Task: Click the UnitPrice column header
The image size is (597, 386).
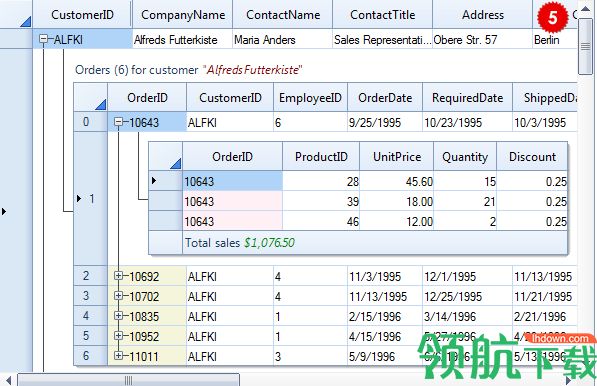Action: point(397,156)
